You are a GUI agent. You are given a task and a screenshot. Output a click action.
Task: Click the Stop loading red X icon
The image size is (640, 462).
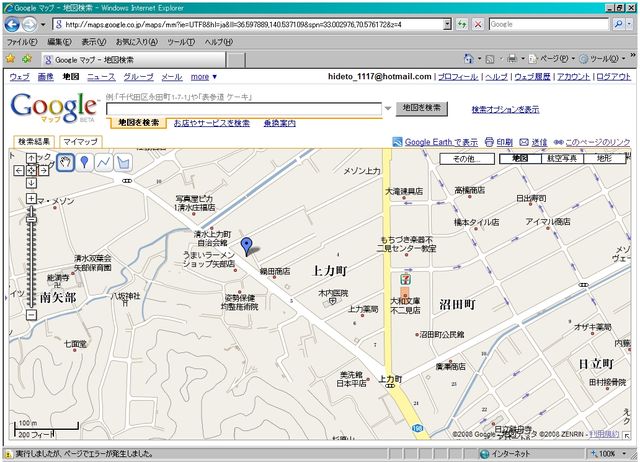[478, 24]
